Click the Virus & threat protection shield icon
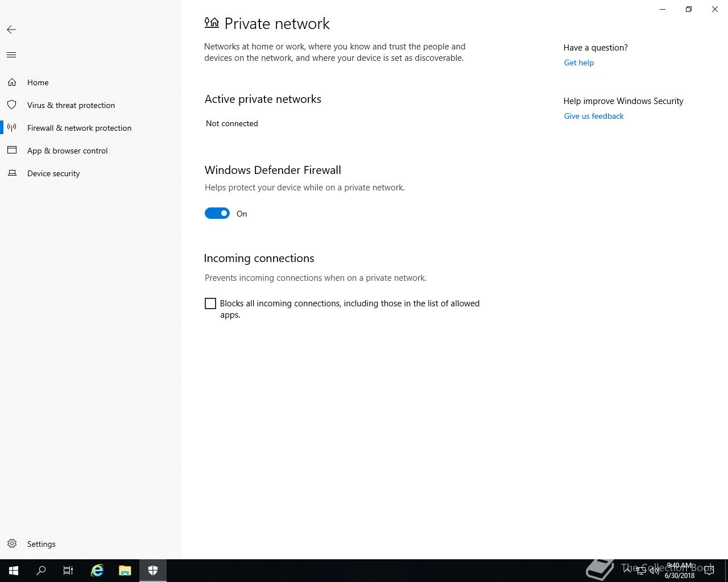This screenshot has width=728, height=582. coord(12,105)
